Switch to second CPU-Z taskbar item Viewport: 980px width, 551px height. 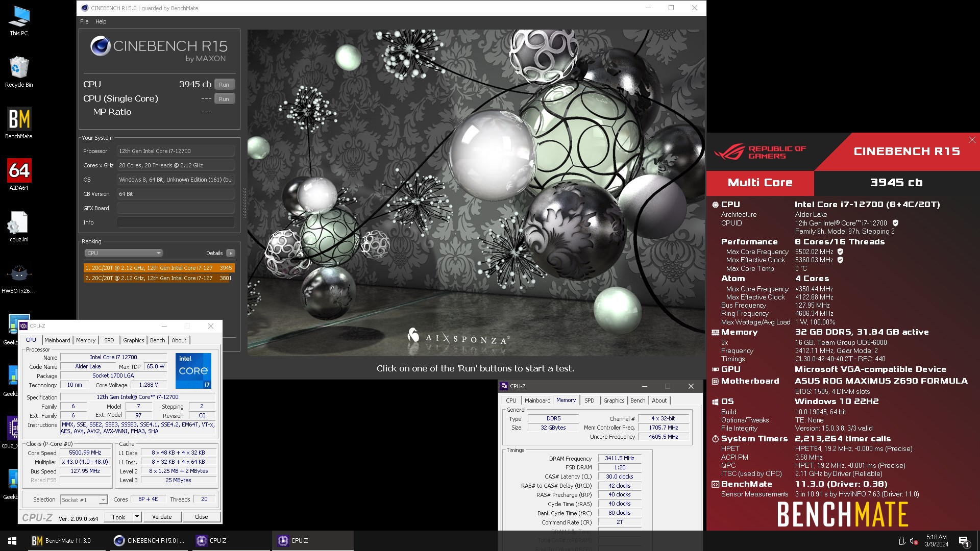coord(312,540)
